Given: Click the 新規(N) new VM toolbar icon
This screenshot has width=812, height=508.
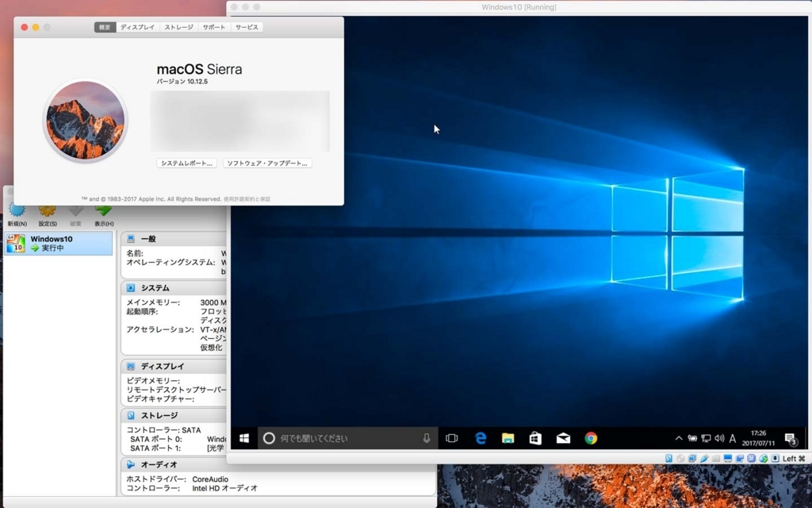Looking at the screenshot, I should 17,214.
